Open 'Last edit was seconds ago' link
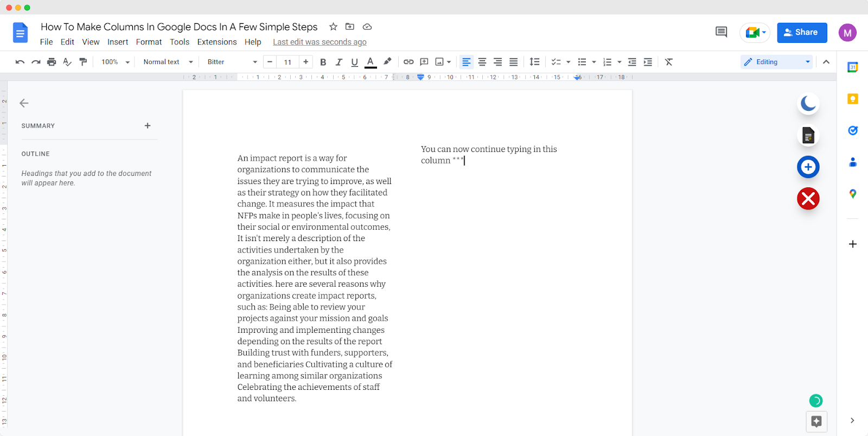 [x=320, y=42]
